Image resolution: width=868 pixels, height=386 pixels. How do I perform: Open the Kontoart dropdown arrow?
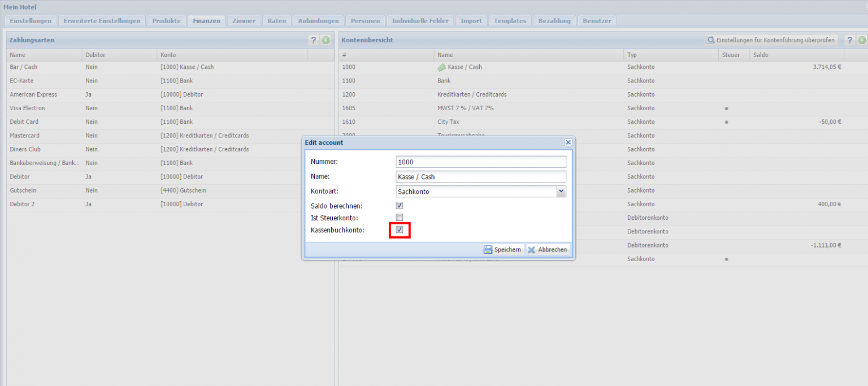pyautogui.click(x=561, y=192)
